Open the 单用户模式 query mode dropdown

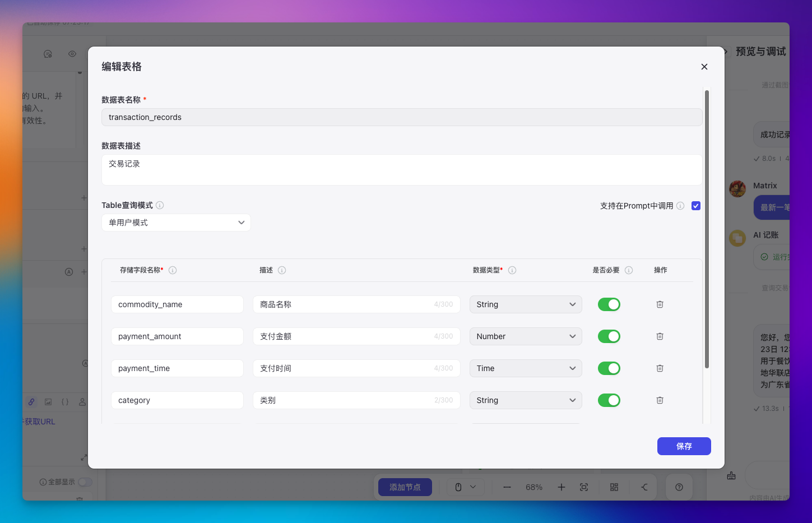tap(176, 223)
